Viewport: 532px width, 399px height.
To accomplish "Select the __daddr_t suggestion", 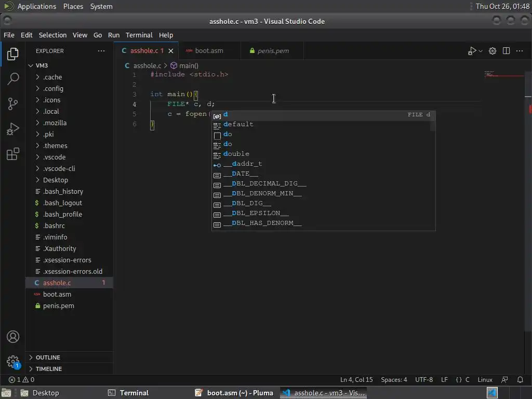I will pyautogui.click(x=323, y=164).
